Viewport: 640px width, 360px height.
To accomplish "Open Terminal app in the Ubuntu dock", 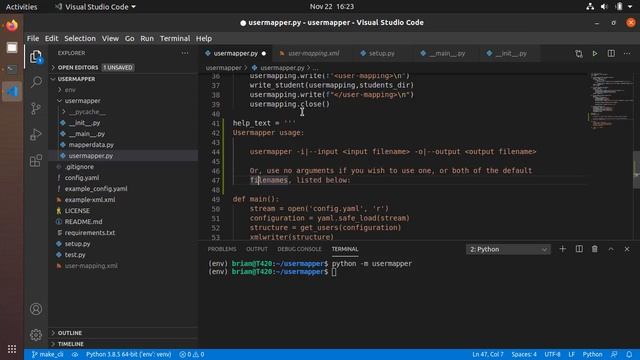I will click(12, 69).
